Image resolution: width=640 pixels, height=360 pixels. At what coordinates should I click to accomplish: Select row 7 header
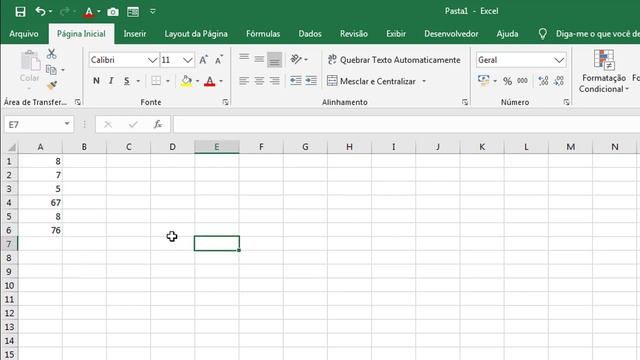(x=9, y=244)
